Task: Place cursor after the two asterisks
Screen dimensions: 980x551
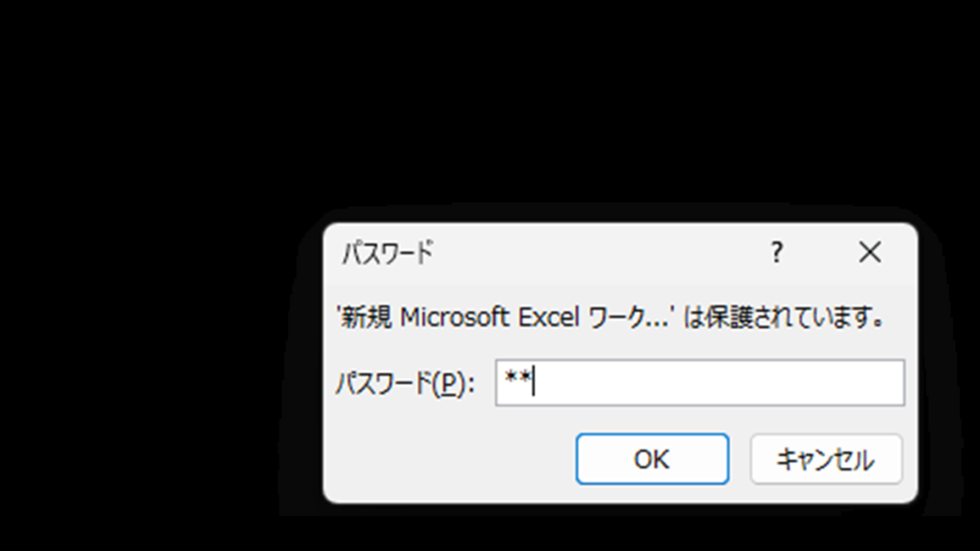Action: (x=533, y=383)
